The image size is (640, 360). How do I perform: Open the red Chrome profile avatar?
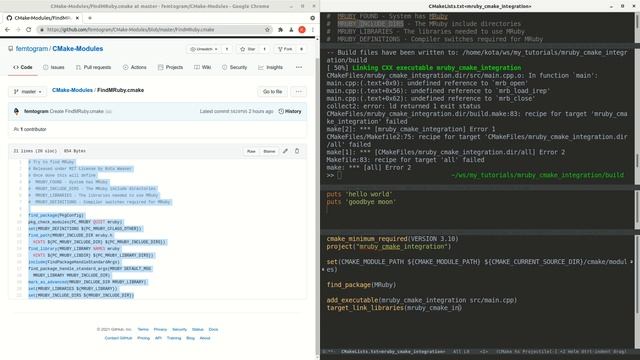302,29
